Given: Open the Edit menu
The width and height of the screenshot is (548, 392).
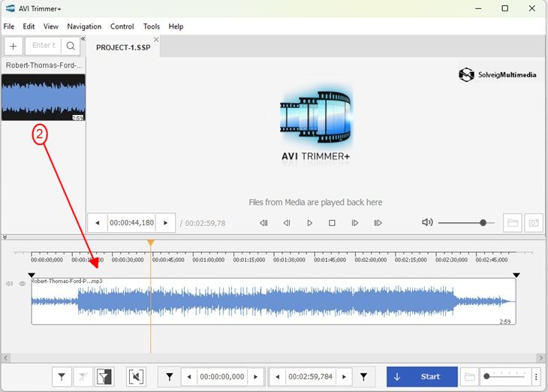Looking at the screenshot, I should tap(29, 26).
